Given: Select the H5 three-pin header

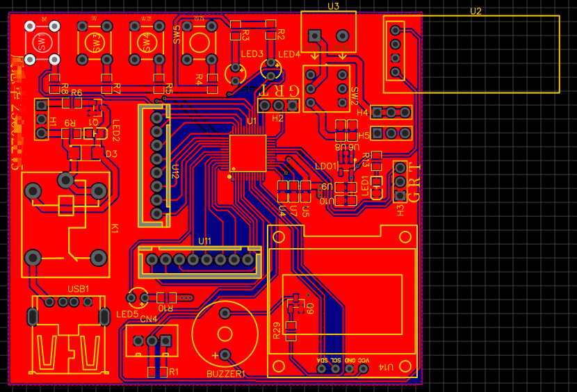Looking at the screenshot, I should coord(391,133).
